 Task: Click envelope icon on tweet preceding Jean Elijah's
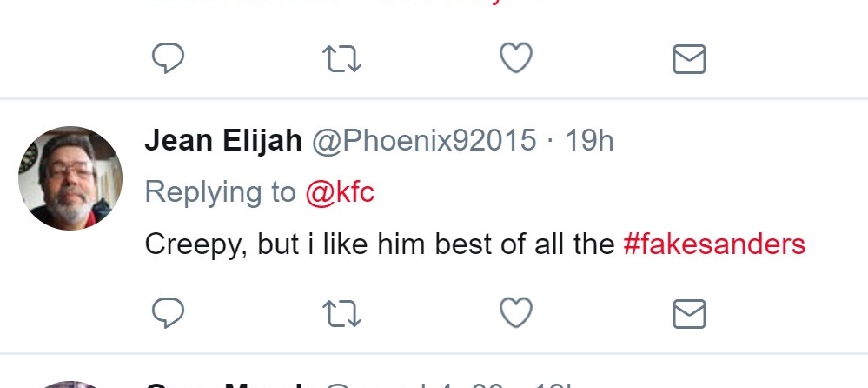(689, 59)
